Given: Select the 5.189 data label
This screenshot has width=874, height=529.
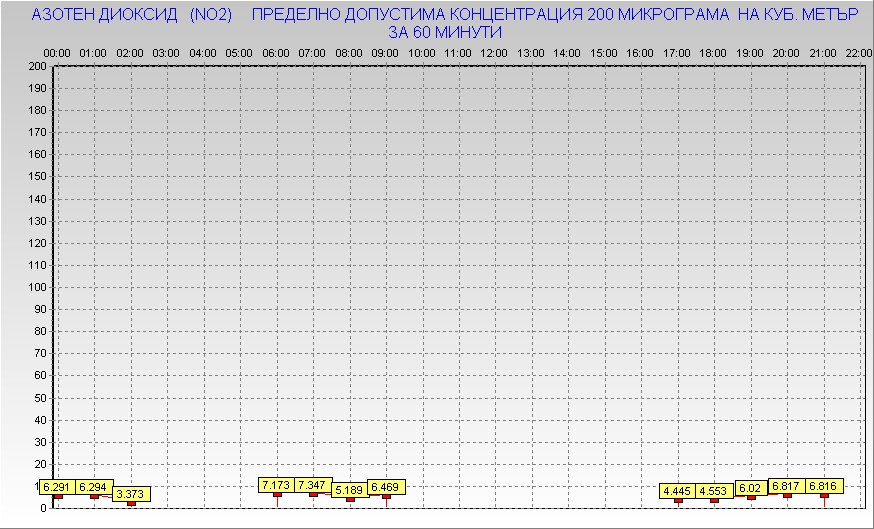Looking at the screenshot, I should pyautogui.click(x=349, y=490).
